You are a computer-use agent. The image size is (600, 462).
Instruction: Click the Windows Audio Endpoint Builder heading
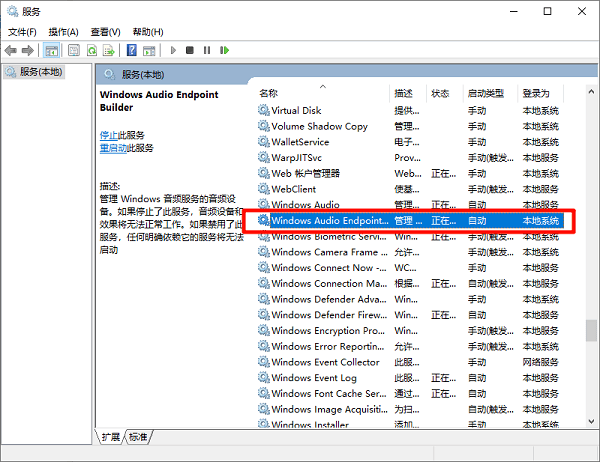[159, 101]
